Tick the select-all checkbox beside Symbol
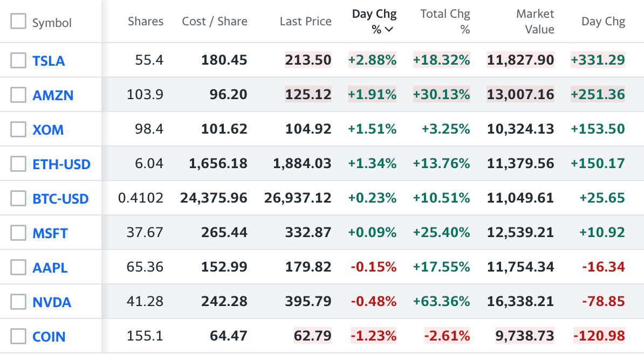Image resolution: width=644 pixels, height=361 pixels. 18,22
